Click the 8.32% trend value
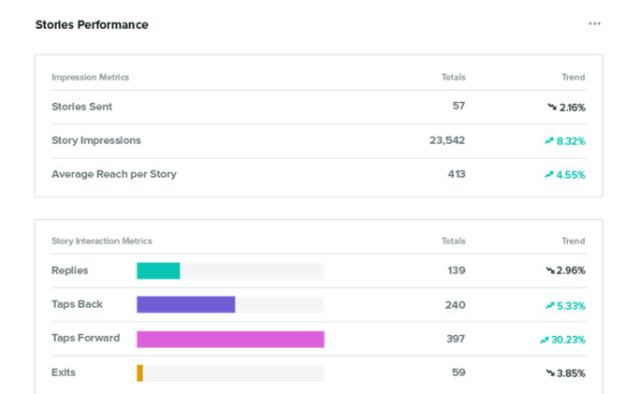 (x=571, y=141)
